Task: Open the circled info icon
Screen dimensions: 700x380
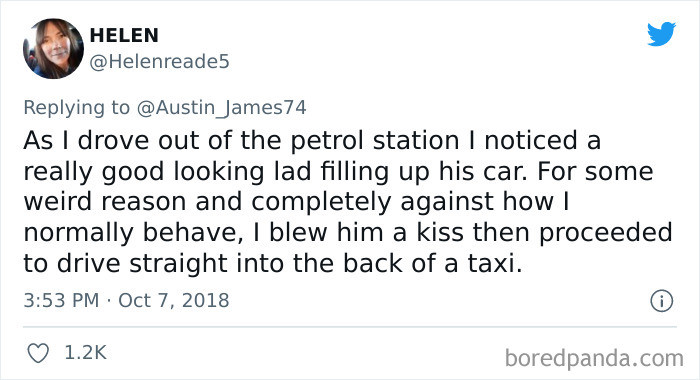Action: [661, 301]
